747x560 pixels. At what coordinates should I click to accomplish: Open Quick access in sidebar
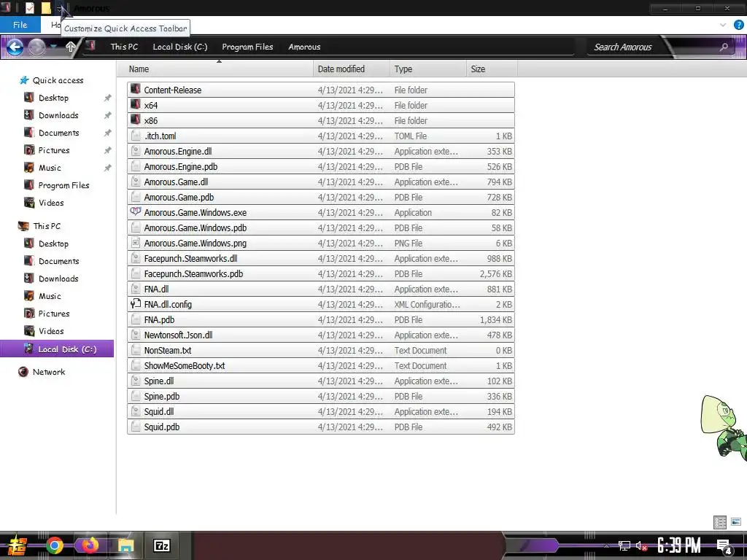(x=58, y=80)
